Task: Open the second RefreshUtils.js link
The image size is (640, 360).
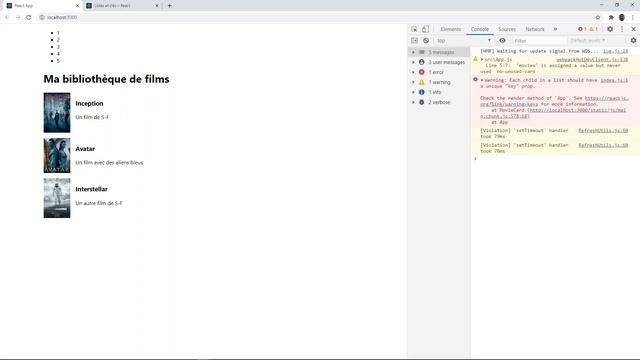Action: click(x=603, y=145)
